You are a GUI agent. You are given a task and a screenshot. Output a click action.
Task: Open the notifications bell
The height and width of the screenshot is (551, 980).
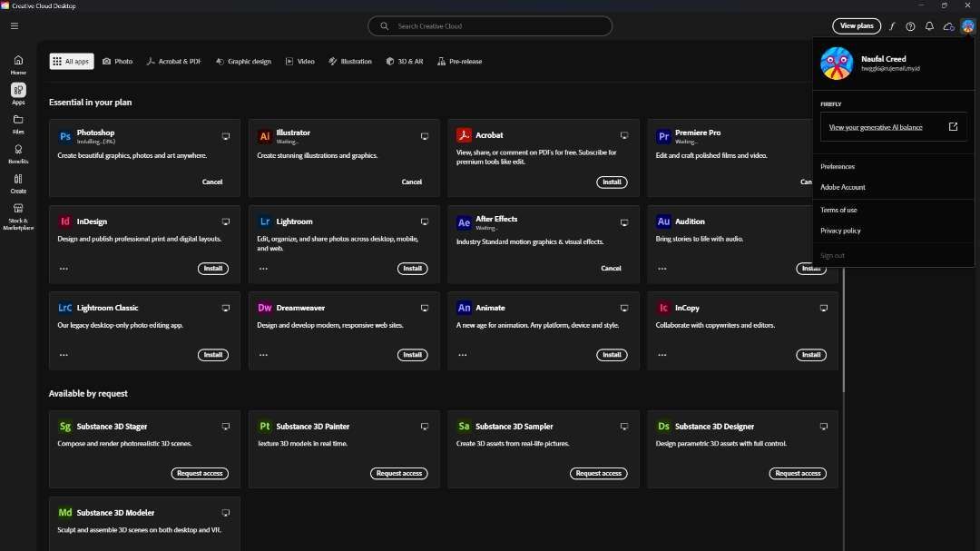tap(929, 26)
